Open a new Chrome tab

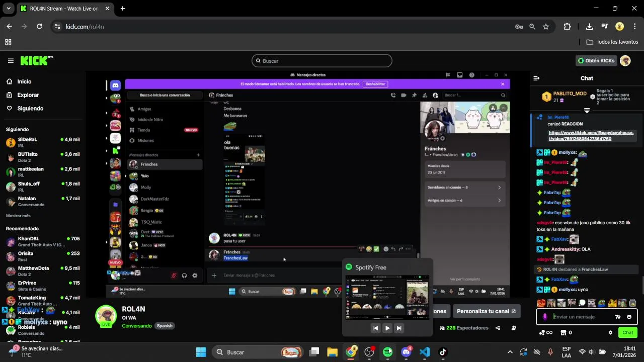click(x=123, y=9)
